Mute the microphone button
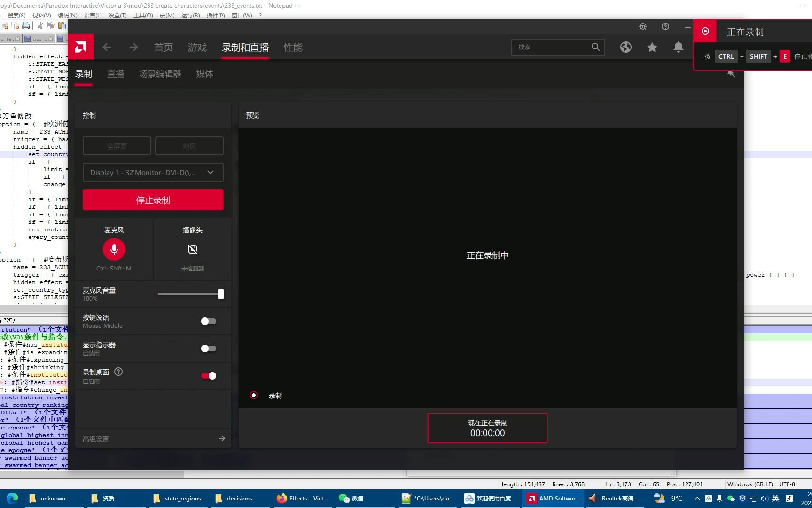Screen dimensions: 812x508 point(114,249)
